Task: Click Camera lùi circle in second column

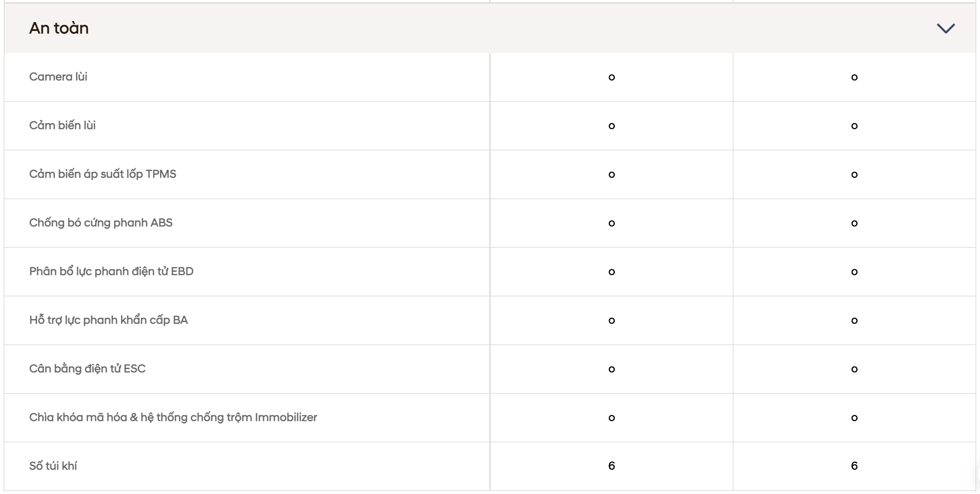Action: [x=854, y=77]
